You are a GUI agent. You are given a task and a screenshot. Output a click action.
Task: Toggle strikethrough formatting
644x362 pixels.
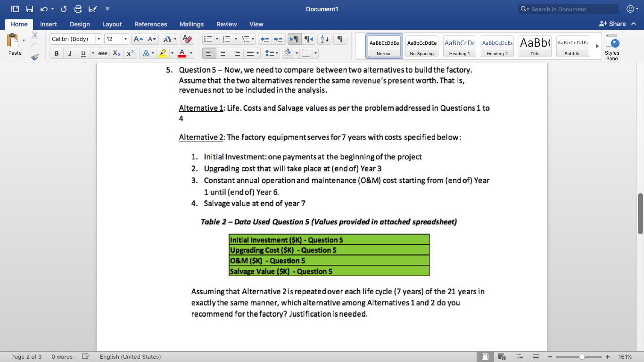click(102, 53)
